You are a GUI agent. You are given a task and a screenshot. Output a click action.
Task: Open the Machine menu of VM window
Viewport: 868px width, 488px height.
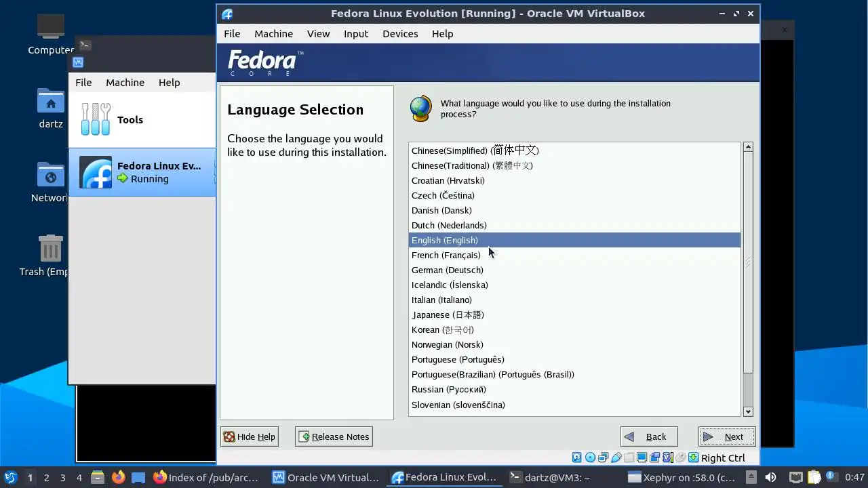[273, 33]
